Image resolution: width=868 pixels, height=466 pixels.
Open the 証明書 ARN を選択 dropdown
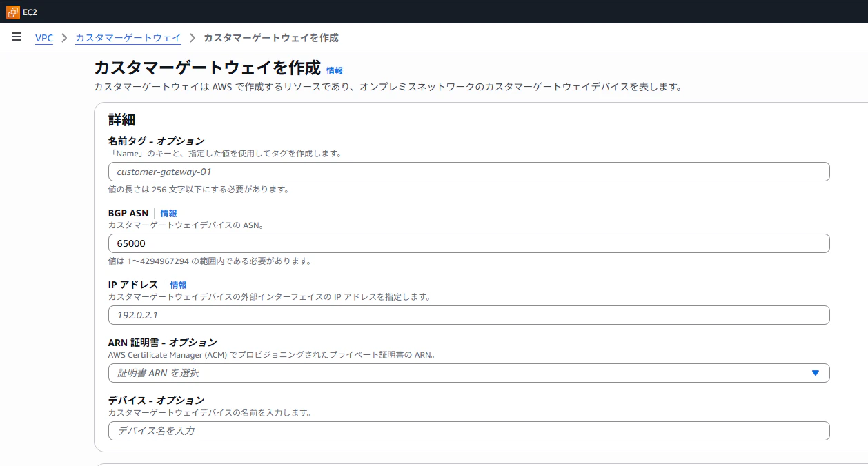click(468, 373)
